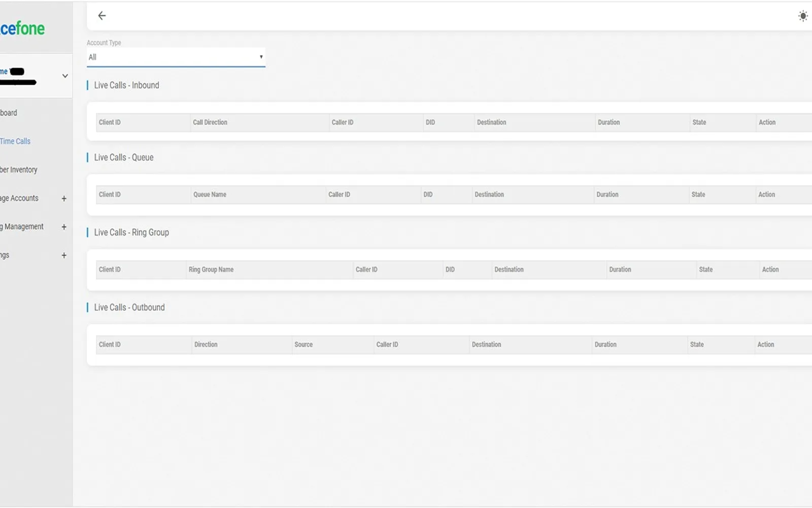Click Duration header in Outbound table
Image resolution: width=812 pixels, height=508 pixels.
pyautogui.click(x=605, y=344)
